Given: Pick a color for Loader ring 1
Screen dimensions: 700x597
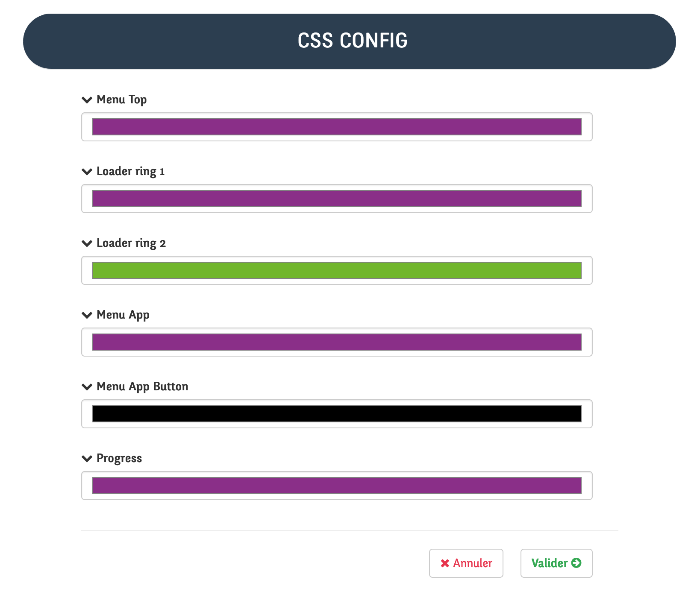Looking at the screenshot, I should point(337,199).
